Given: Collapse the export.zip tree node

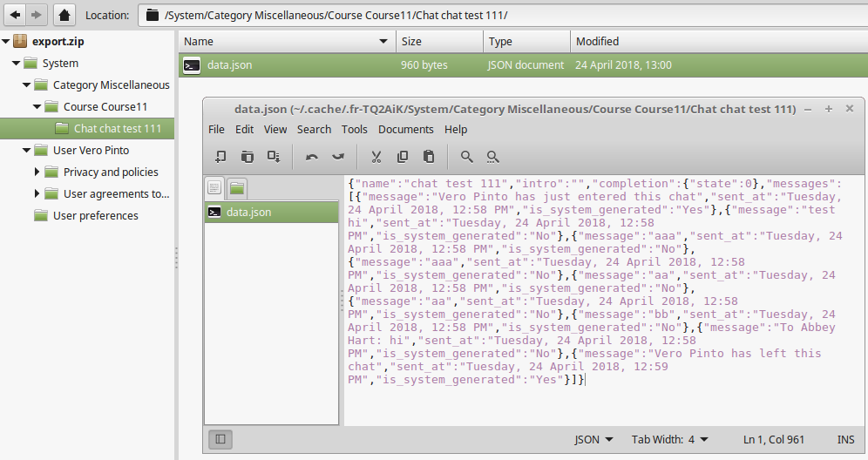Looking at the screenshot, I should pyautogui.click(x=5, y=41).
